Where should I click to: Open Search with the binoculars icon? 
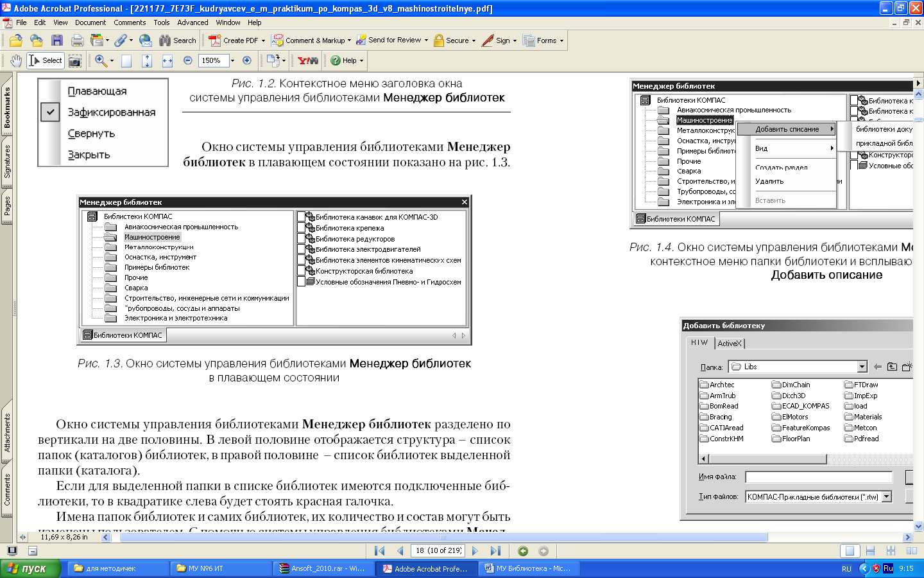pos(177,40)
